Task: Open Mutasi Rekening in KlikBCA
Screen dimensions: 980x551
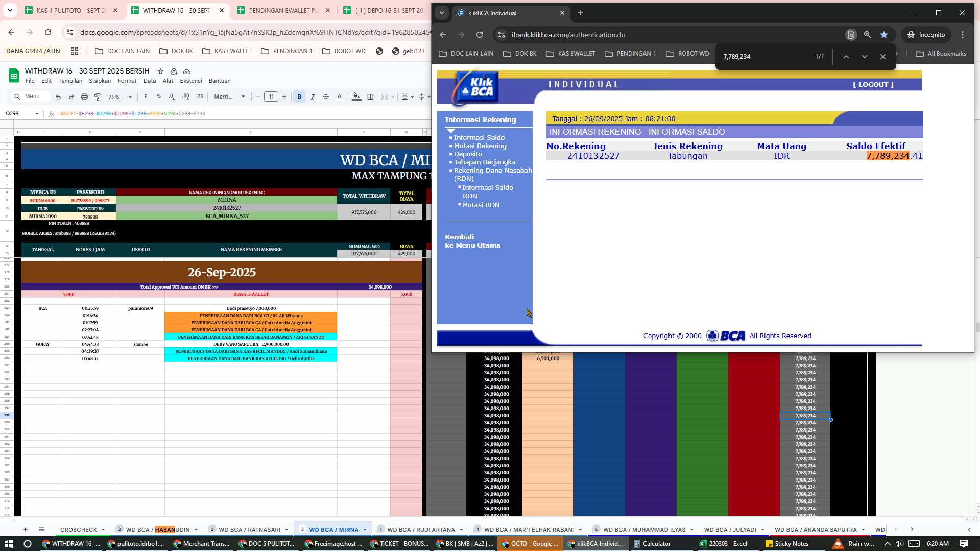Action: (480, 146)
